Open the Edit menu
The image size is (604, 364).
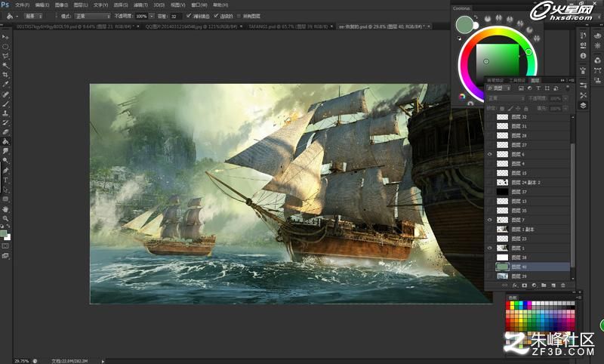42,5
